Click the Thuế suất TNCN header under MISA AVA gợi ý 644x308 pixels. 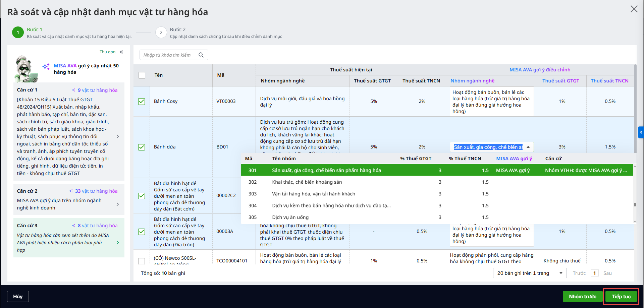click(x=609, y=81)
